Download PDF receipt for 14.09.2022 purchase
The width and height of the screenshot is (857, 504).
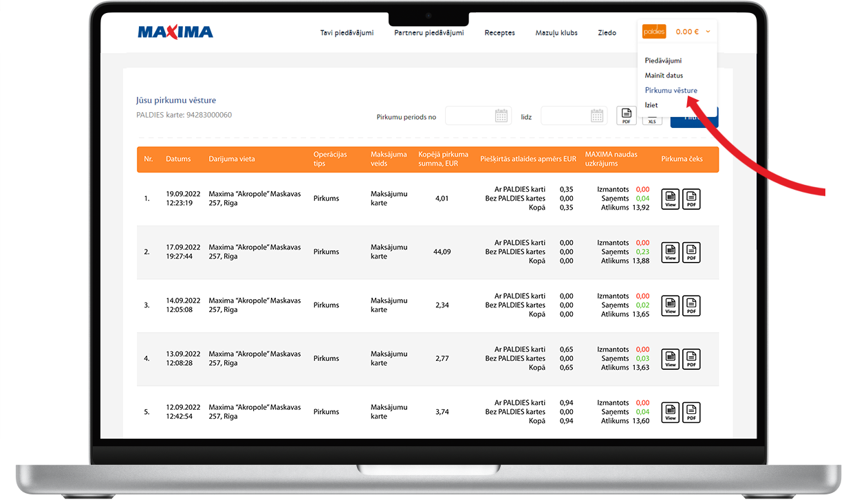[x=691, y=305]
